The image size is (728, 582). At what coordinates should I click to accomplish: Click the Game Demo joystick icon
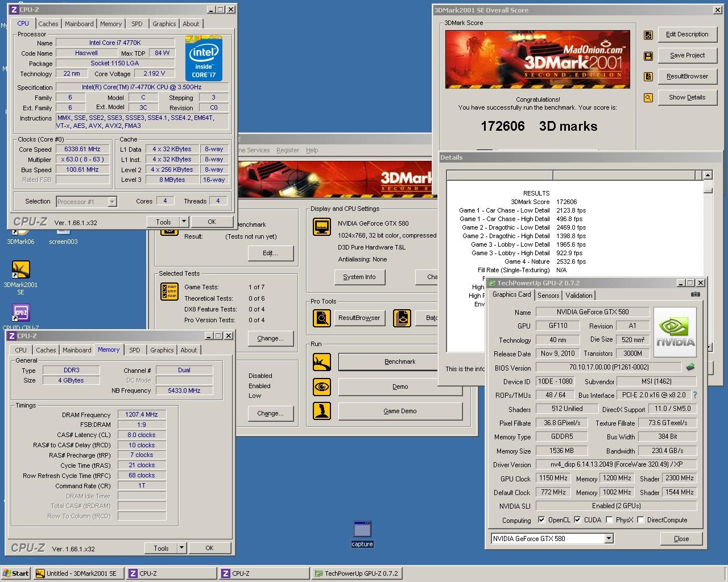click(x=322, y=411)
